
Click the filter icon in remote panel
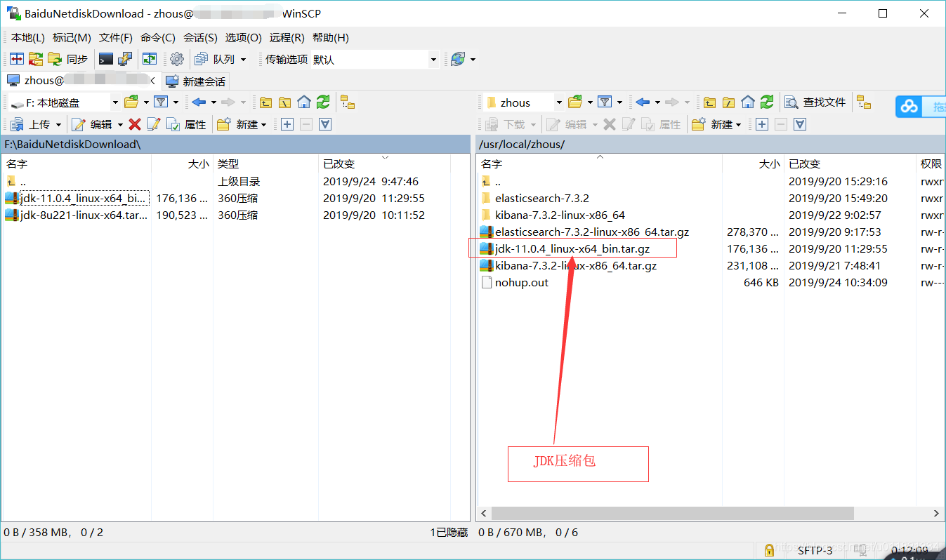pos(605,102)
